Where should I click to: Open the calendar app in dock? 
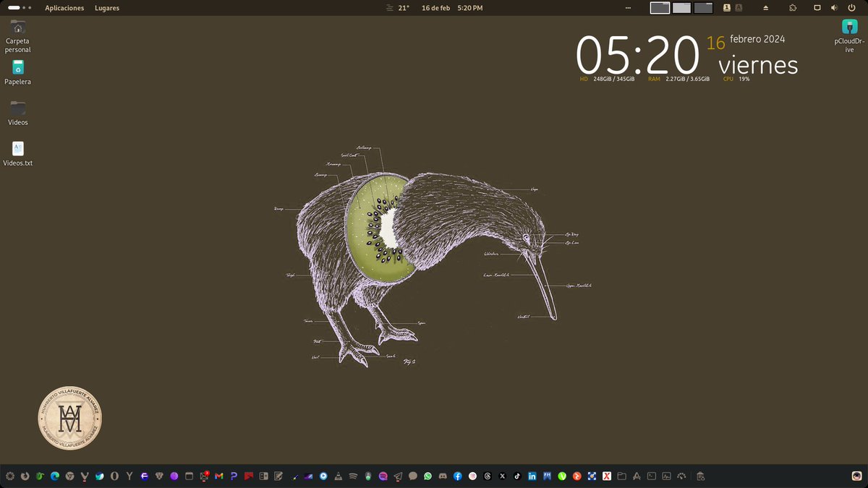click(x=189, y=476)
